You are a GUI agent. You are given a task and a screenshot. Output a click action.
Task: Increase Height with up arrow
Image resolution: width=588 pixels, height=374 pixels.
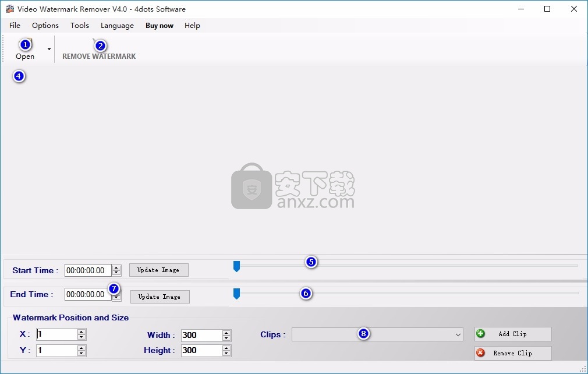point(226,348)
